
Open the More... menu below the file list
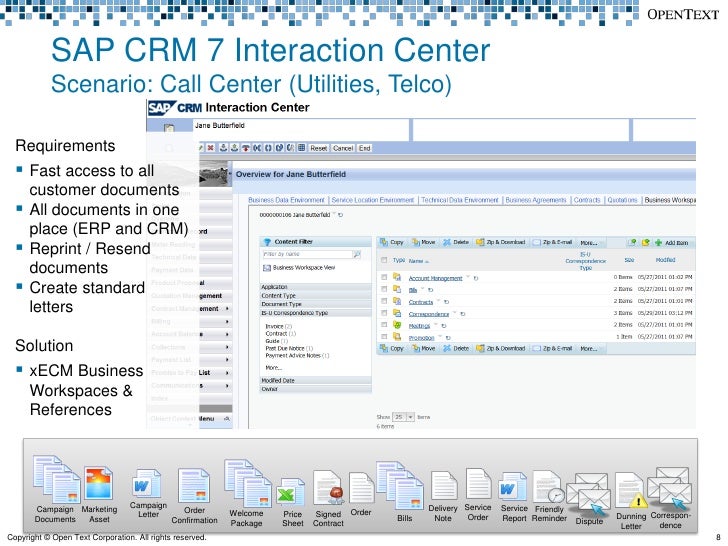click(x=589, y=349)
